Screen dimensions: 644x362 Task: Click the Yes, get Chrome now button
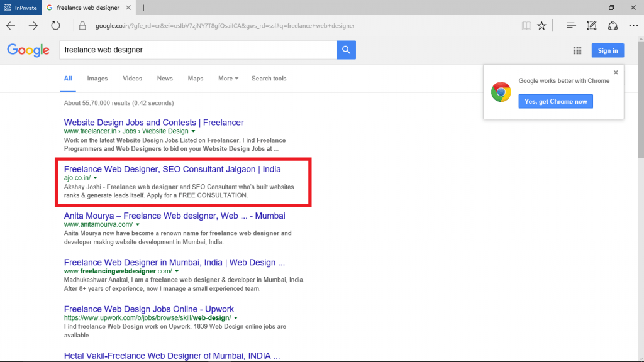[x=555, y=101]
